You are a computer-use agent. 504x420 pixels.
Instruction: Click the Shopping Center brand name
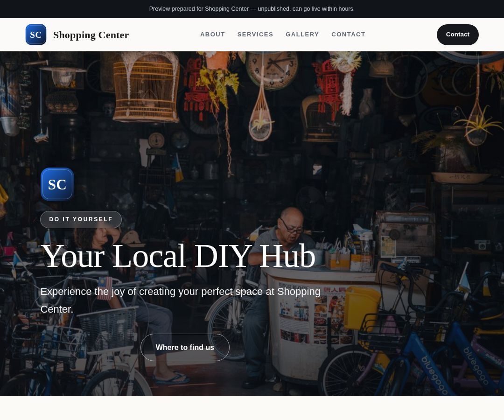coord(91,35)
